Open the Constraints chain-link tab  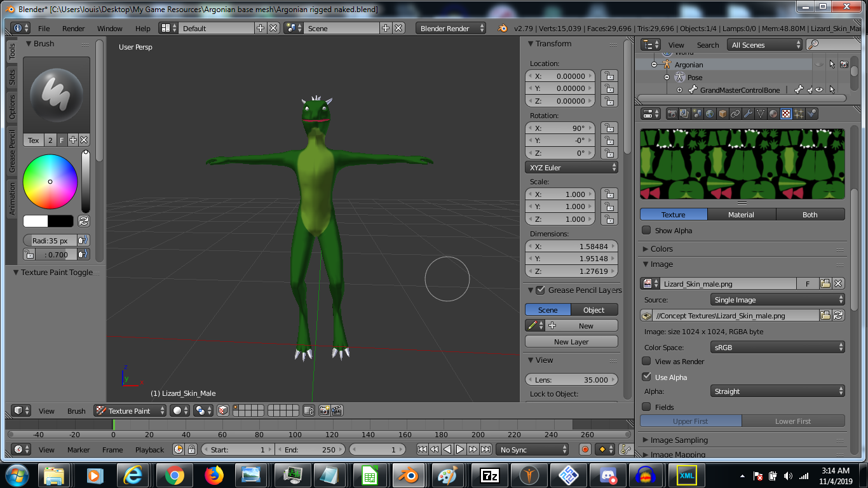735,114
